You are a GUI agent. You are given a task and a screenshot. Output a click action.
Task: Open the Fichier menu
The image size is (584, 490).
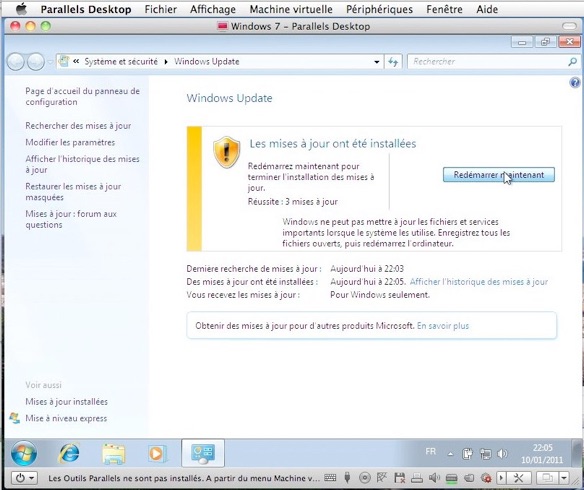pos(161,9)
